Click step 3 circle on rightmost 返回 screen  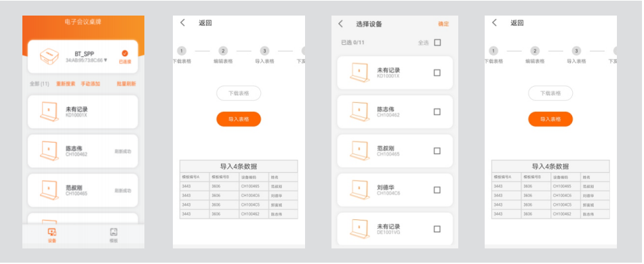coord(577,51)
